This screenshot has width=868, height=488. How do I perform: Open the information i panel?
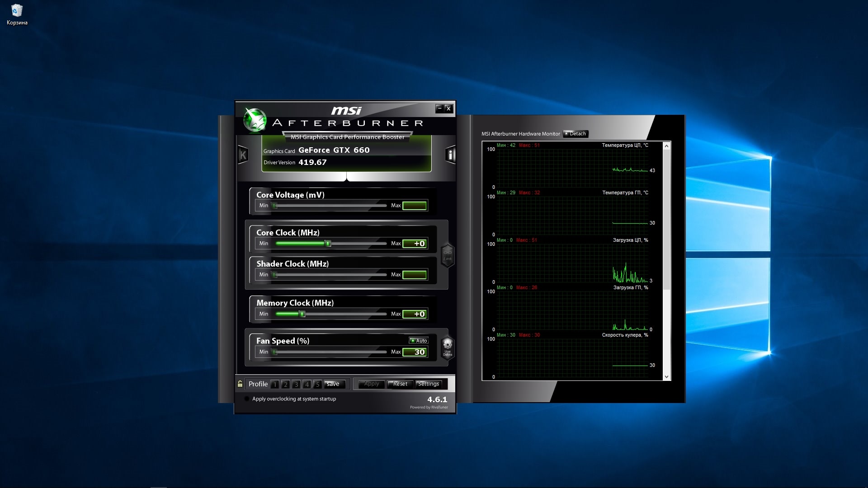pos(450,155)
